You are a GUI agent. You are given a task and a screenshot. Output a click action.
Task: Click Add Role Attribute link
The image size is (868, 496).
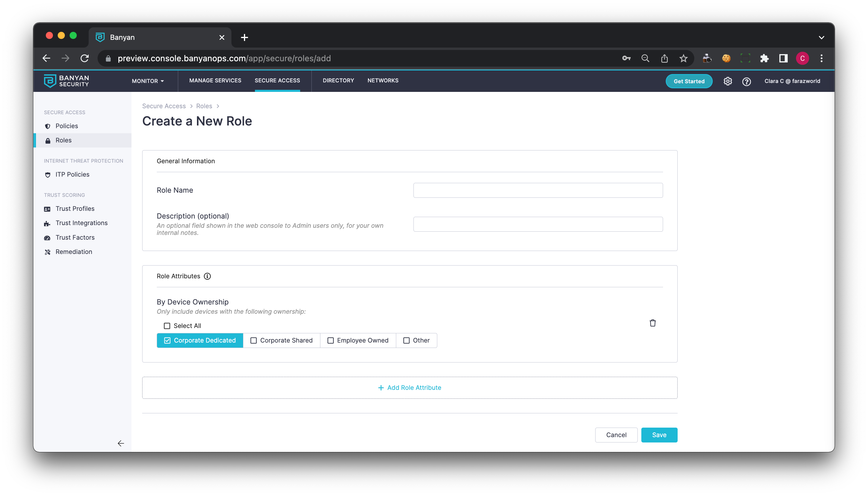coord(410,388)
